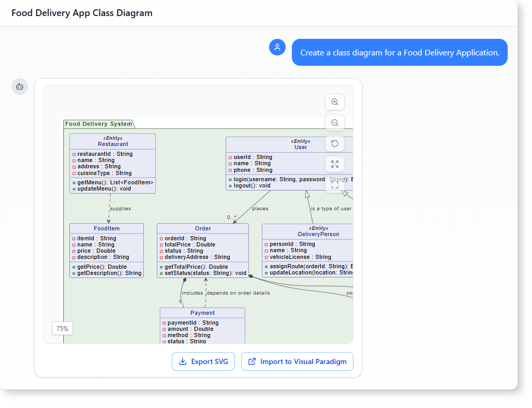
Task: Click the zoom out magnifier icon
Action: click(335, 123)
